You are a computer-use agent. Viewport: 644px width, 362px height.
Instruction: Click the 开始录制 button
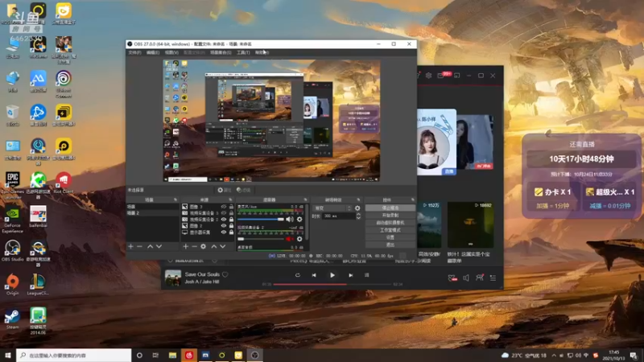[390, 216]
